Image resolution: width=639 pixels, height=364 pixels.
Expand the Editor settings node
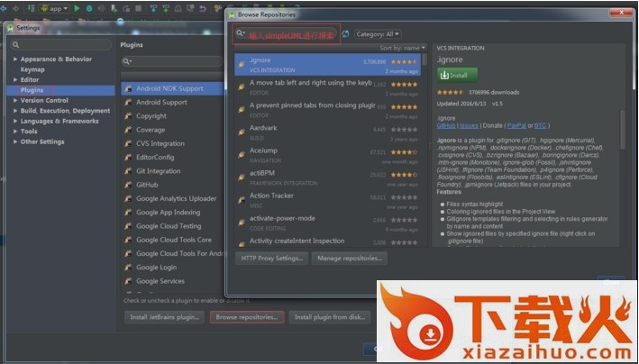coord(15,79)
